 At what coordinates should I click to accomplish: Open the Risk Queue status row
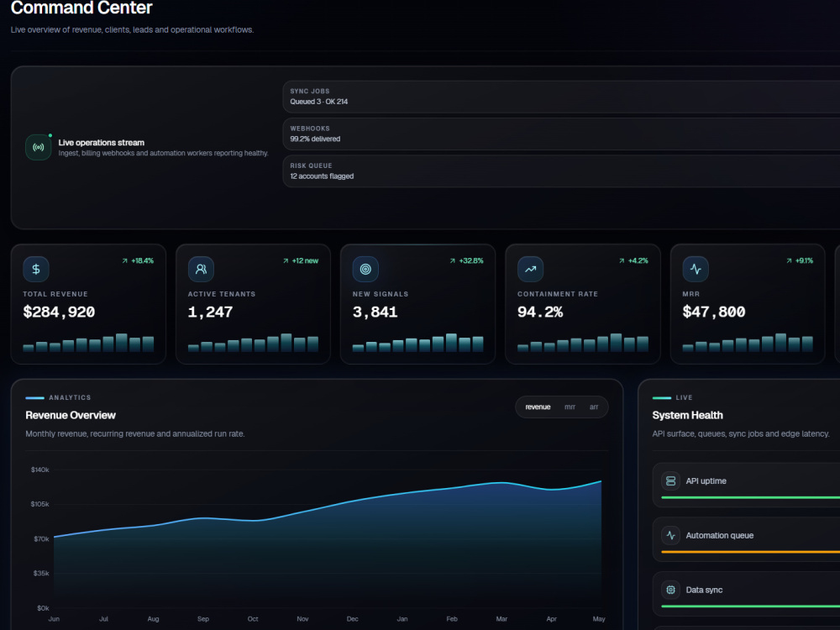click(x=561, y=171)
